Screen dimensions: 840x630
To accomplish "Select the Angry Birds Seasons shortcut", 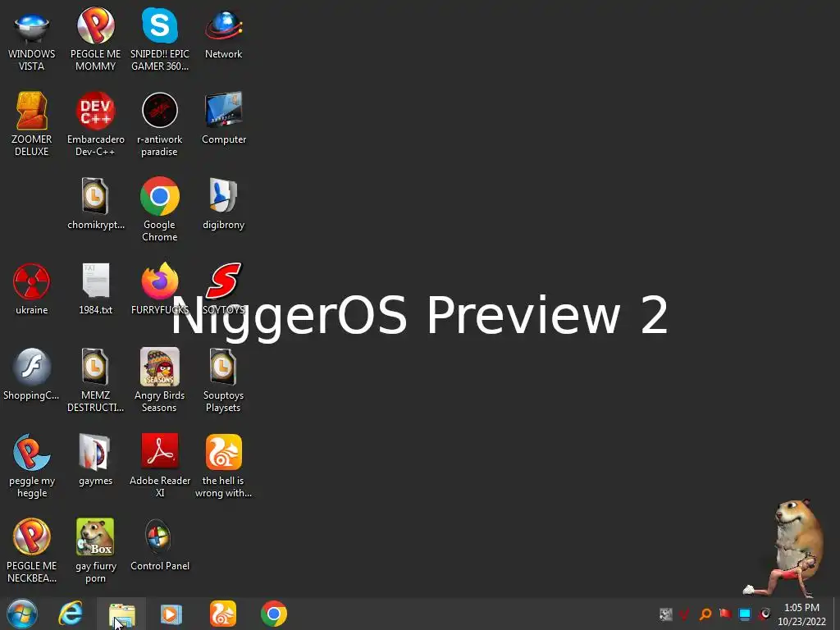I will [x=160, y=381].
